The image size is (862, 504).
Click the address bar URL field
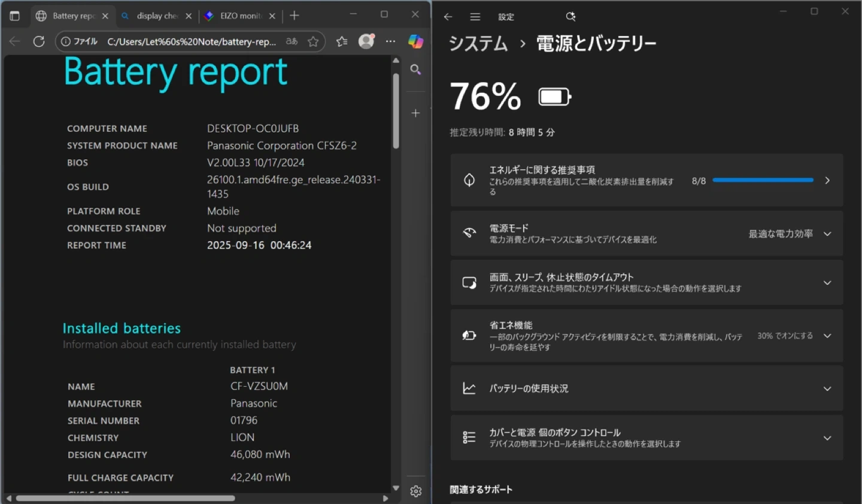pyautogui.click(x=192, y=41)
